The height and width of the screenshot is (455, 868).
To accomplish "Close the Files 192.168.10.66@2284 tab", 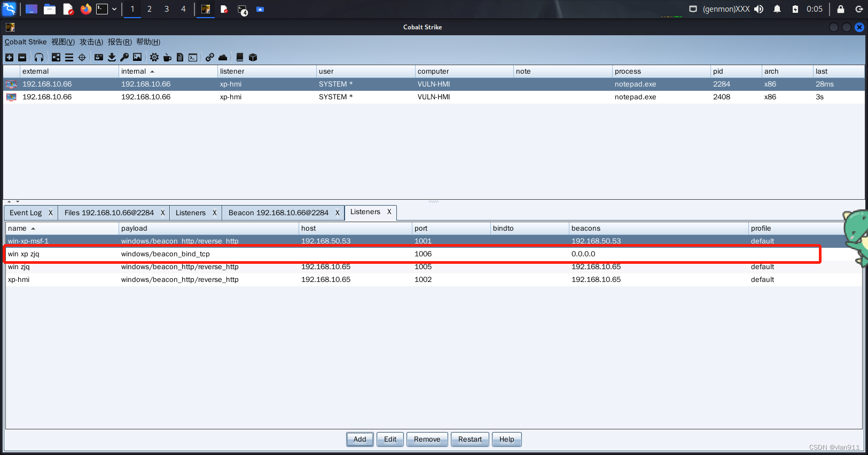I will pyautogui.click(x=163, y=213).
